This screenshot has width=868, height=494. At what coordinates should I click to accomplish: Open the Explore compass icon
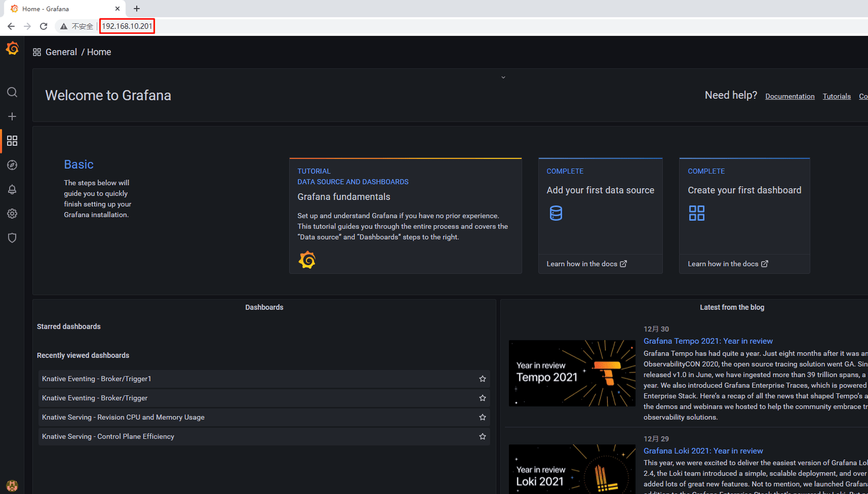click(12, 165)
